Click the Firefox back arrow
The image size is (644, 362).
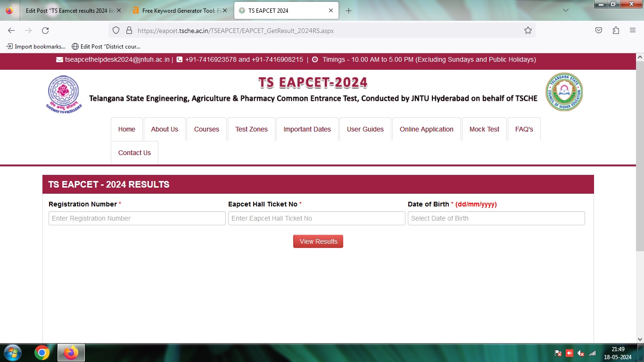(11, 30)
